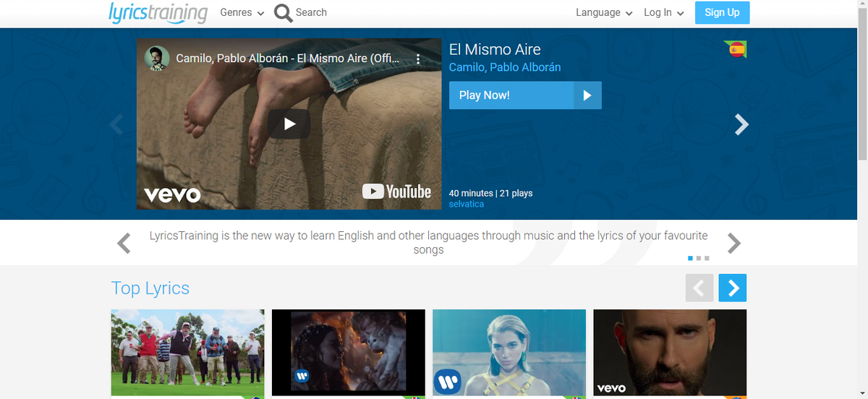Image resolution: width=868 pixels, height=399 pixels.
Task: Open the fire kiss scene video thumbnail
Action: pos(349,353)
